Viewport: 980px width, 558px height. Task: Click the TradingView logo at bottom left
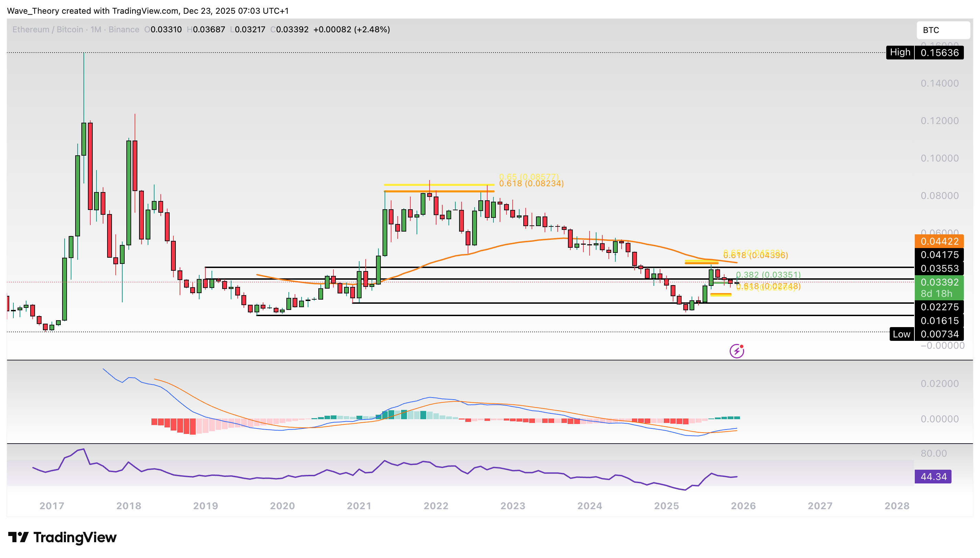click(62, 537)
